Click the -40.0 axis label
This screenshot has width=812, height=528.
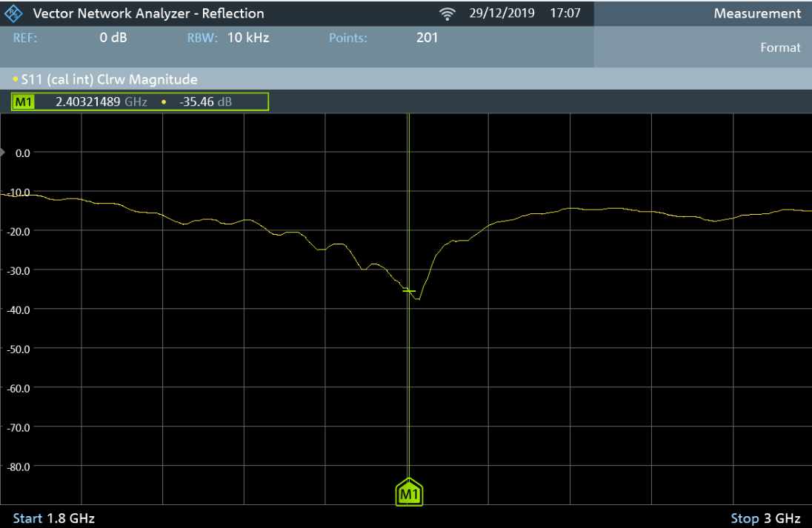coord(18,310)
